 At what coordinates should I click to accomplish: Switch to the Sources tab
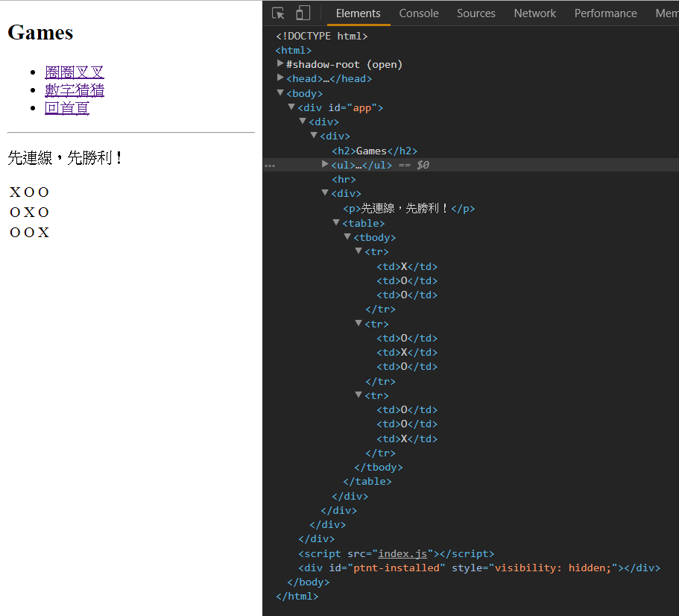(x=476, y=13)
